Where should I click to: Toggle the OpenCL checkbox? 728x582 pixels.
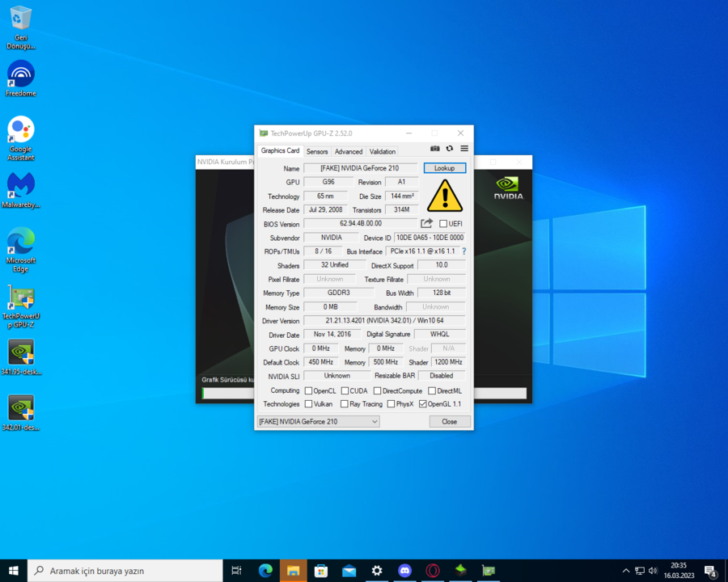308,390
